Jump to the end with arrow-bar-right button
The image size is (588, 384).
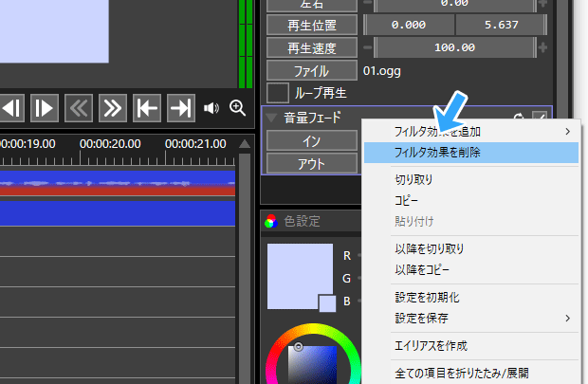point(181,108)
